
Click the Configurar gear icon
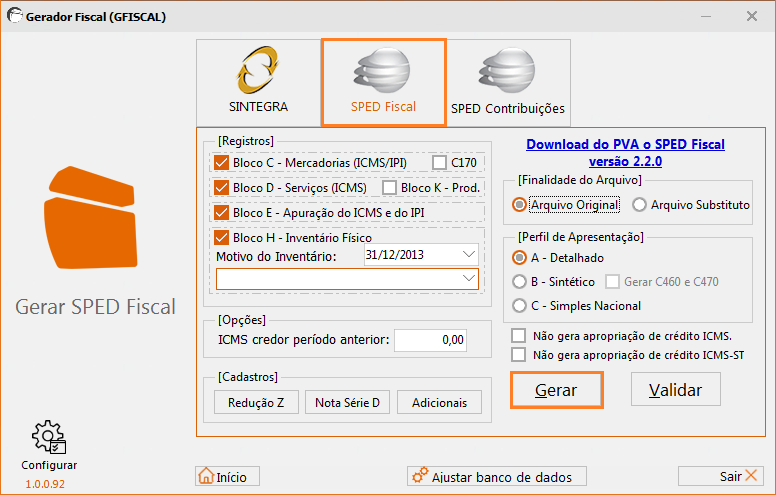click(x=48, y=437)
